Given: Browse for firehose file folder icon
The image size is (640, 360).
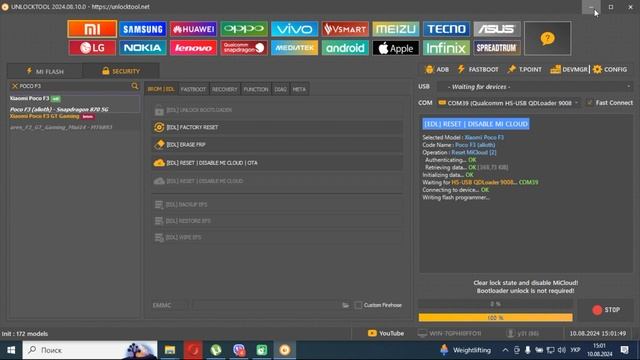Looking at the screenshot, I should pos(345,305).
